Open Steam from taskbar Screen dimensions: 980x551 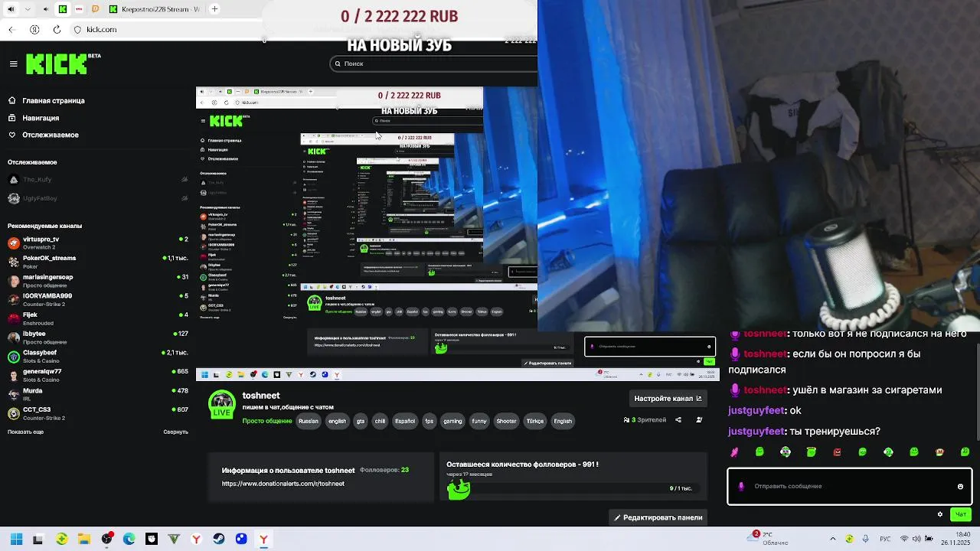(x=219, y=540)
